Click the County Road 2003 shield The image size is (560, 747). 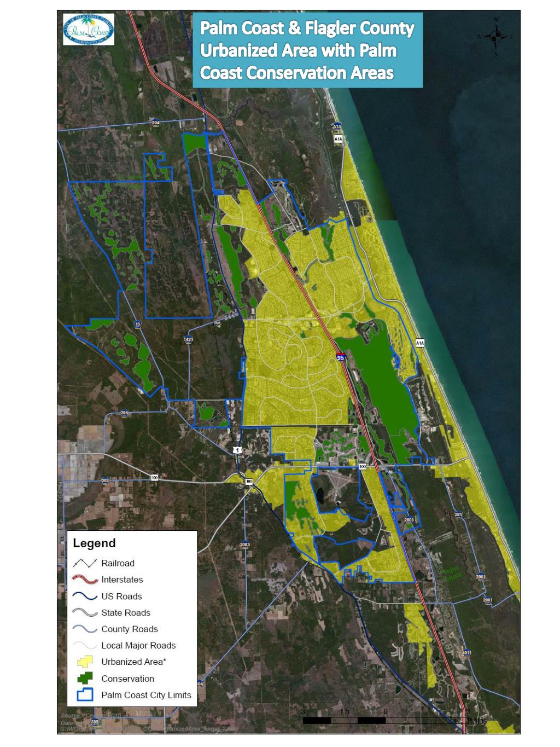(245, 545)
